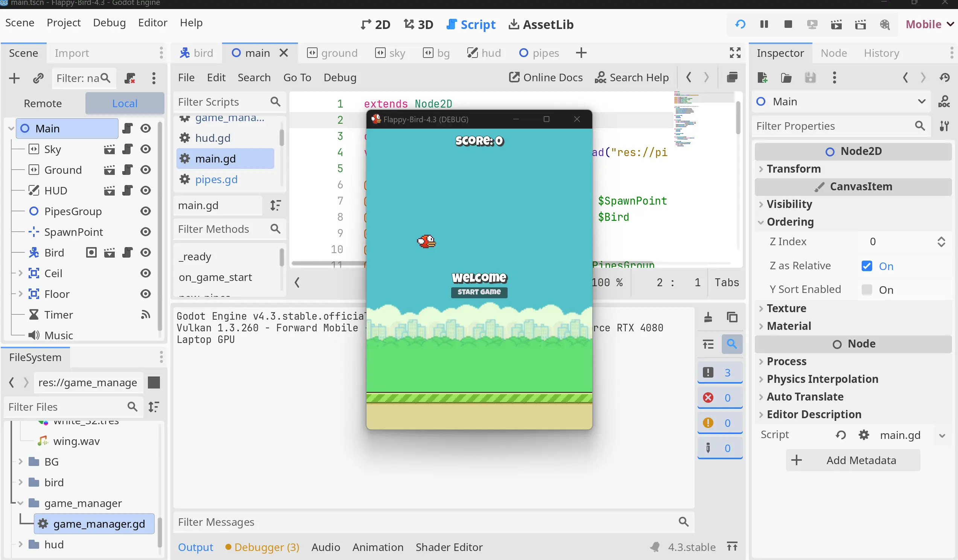Click Add Metadata button
The width and height of the screenshot is (958, 560).
point(853,460)
